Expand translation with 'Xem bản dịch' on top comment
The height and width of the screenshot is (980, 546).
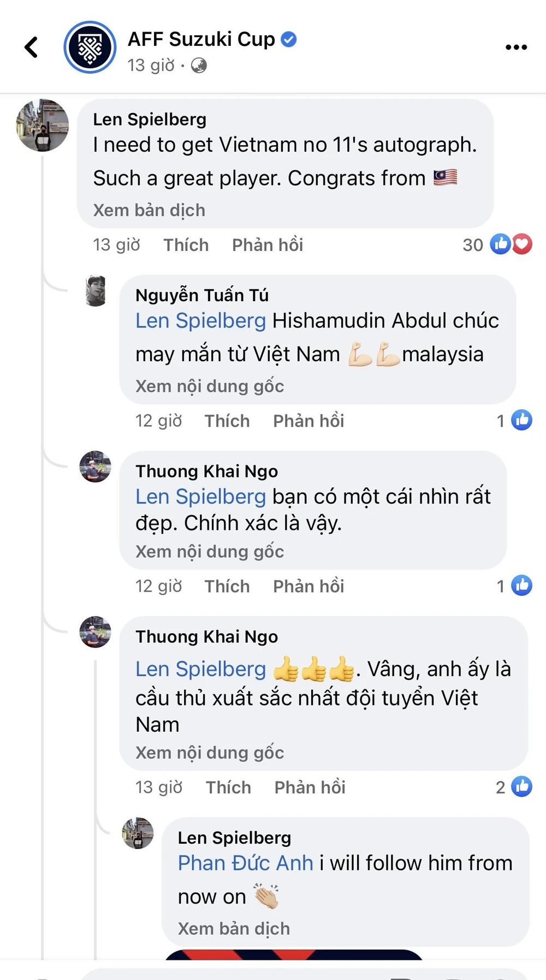point(149,210)
